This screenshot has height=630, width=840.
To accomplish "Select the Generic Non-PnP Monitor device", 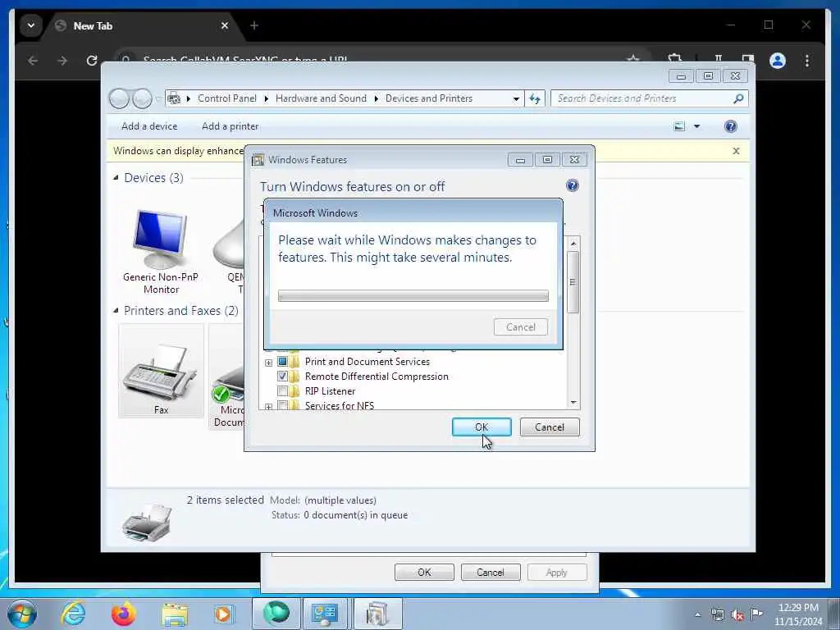I will tap(160, 252).
